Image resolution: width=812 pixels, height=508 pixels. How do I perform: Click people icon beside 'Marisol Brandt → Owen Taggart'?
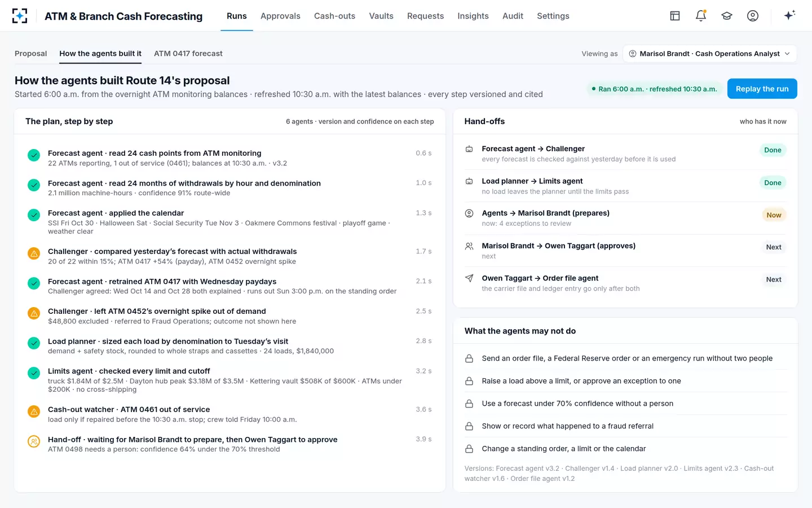[x=469, y=246]
